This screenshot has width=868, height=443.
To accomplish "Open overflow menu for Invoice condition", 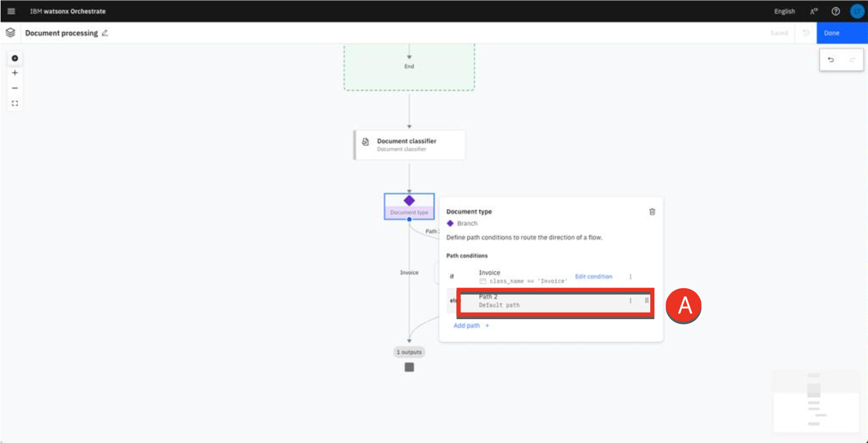I will tap(631, 277).
